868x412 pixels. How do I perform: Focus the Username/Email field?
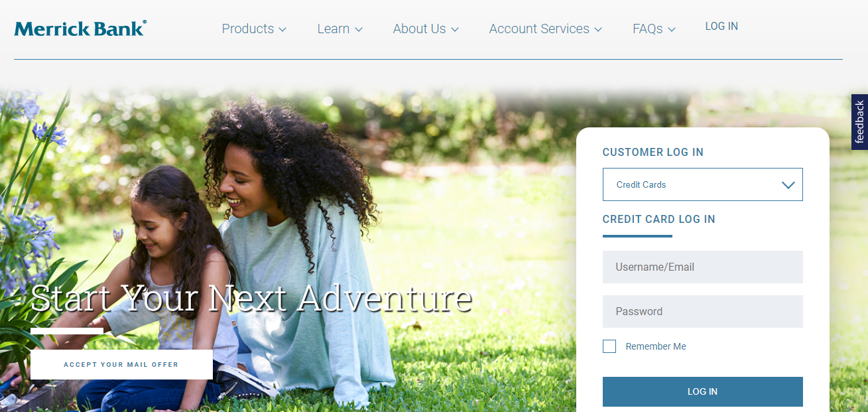click(703, 267)
